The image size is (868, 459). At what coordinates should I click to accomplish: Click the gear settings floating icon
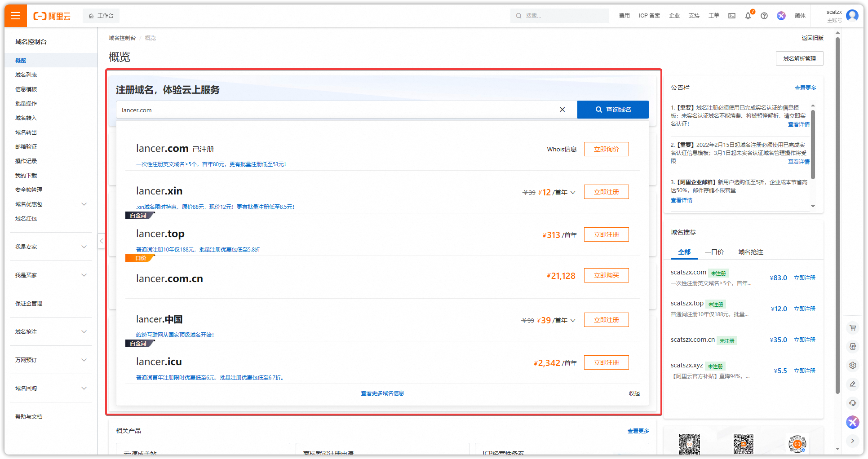pyautogui.click(x=853, y=365)
